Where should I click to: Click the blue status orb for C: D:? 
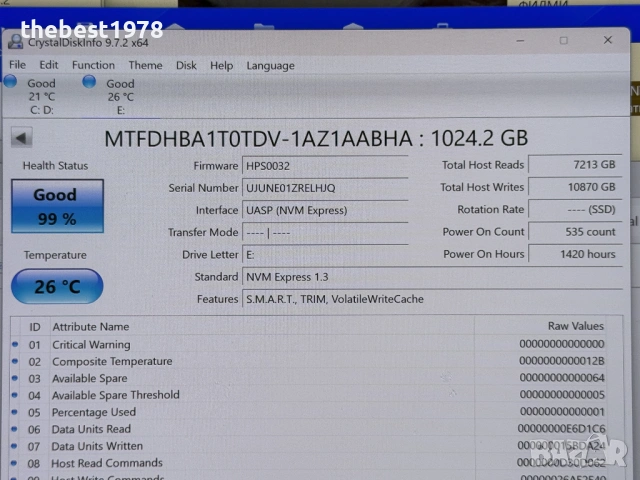(10, 82)
